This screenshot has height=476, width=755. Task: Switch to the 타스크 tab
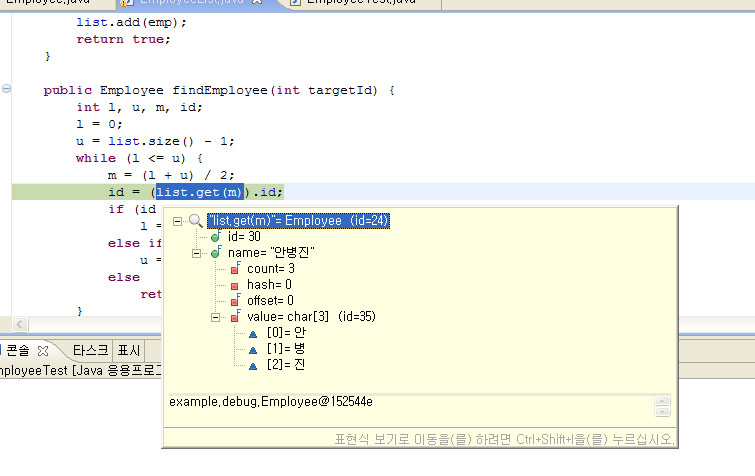coord(91,350)
